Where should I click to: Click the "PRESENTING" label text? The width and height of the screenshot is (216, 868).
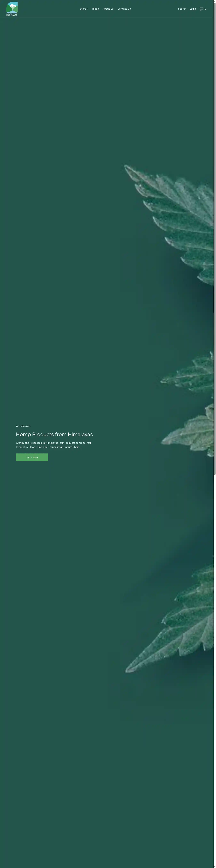coord(23,426)
